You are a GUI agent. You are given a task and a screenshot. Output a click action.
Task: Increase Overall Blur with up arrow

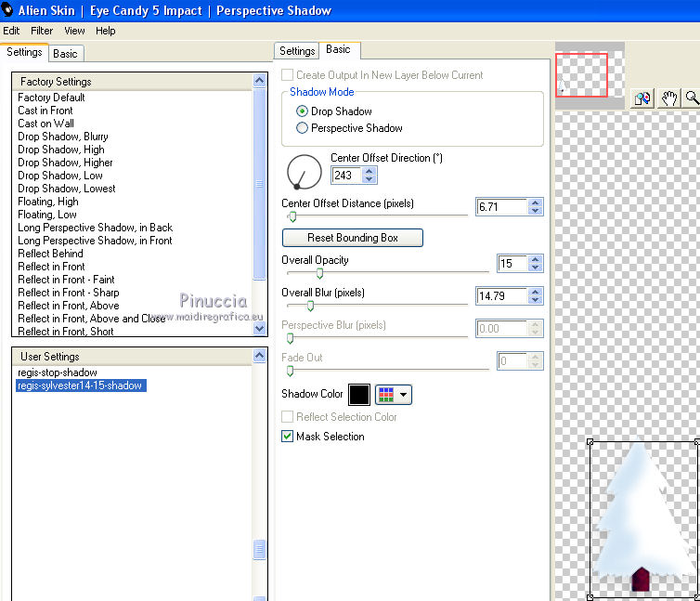[536, 292]
